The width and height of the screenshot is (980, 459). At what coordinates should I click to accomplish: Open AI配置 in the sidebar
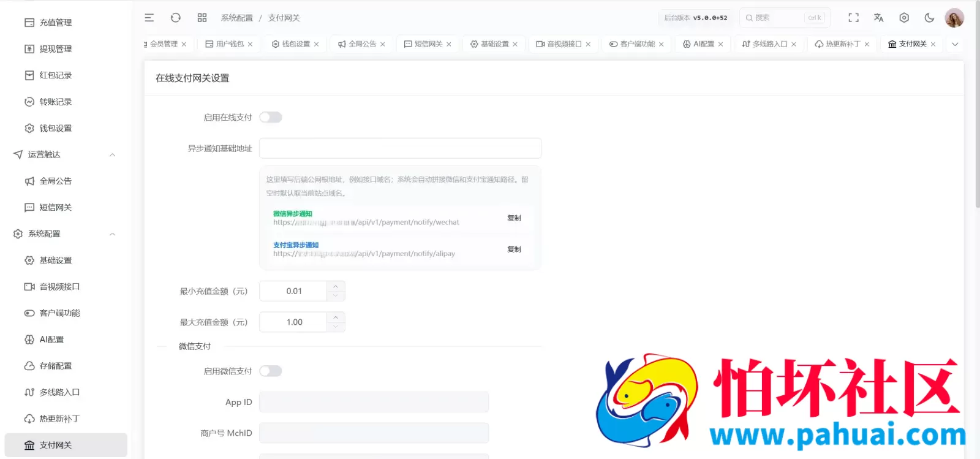point(66,340)
